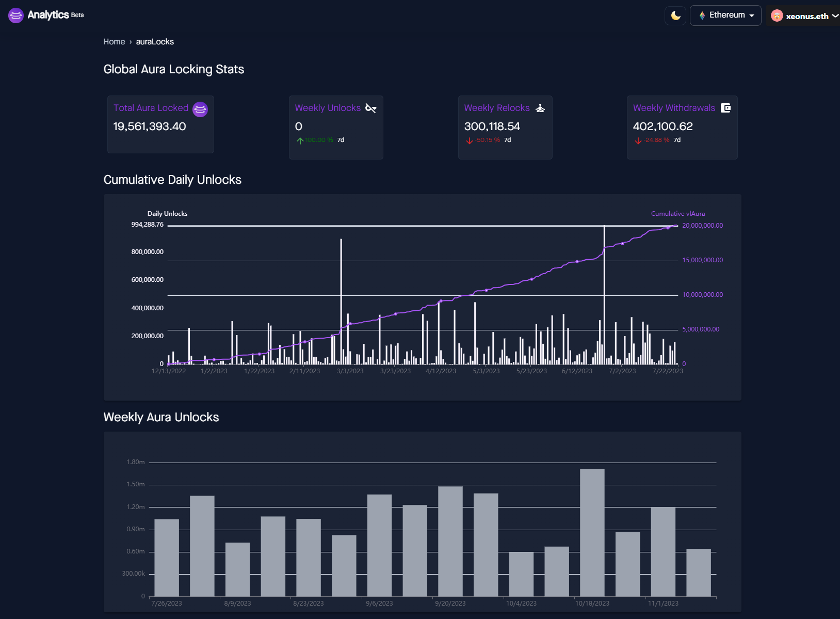Click the Daily Unlocks axis label
This screenshot has width=840, height=619.
point(168,214)
